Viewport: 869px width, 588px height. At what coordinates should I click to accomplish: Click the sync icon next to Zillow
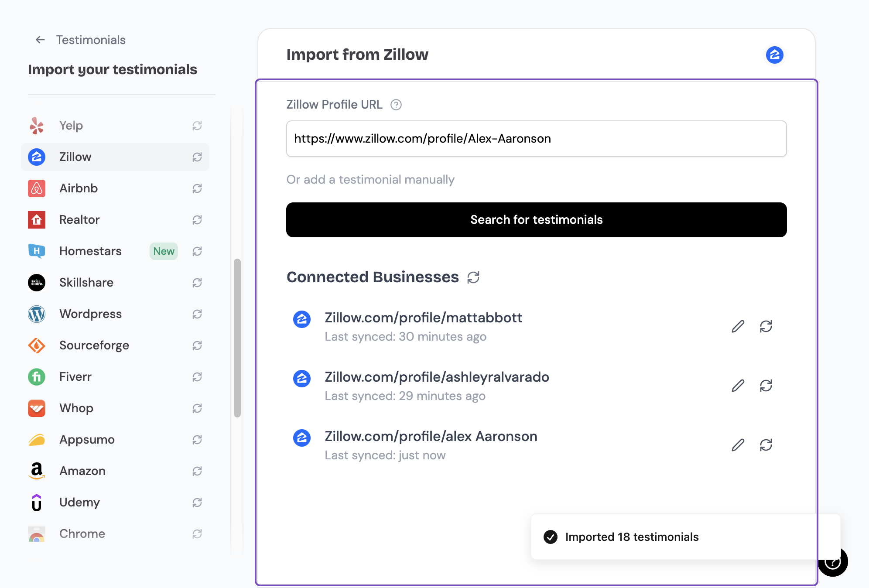[x=197, y=157]
